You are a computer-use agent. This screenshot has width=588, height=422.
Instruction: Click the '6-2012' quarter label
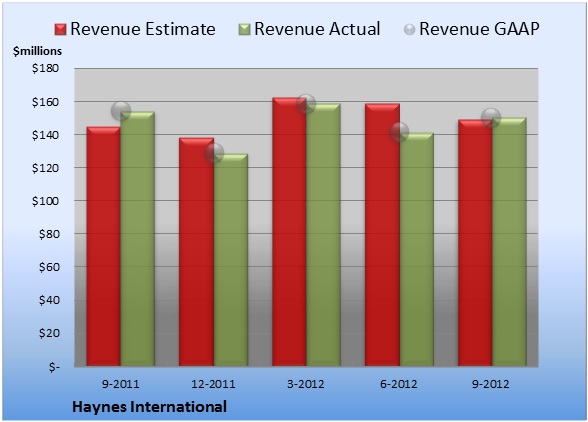coord(399,384)
